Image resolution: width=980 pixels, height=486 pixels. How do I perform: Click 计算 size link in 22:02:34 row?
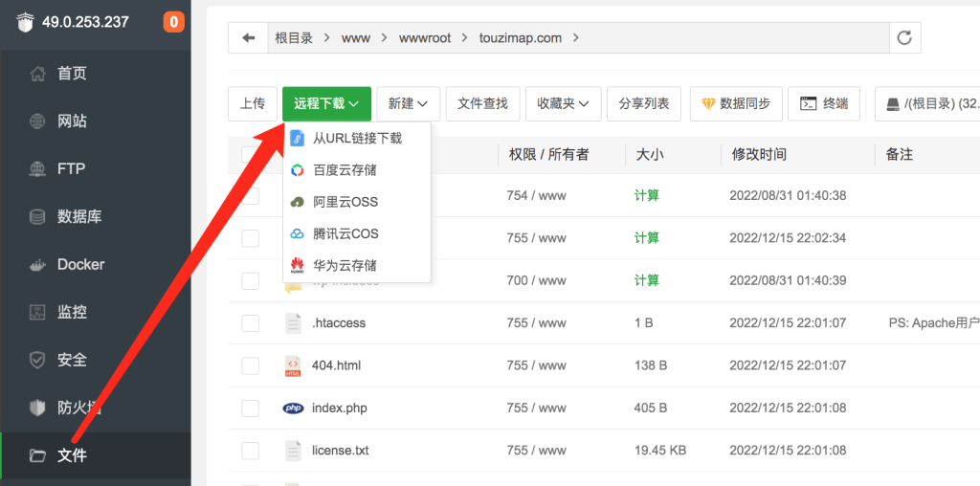pyautogui.click(x=646, y=238)
